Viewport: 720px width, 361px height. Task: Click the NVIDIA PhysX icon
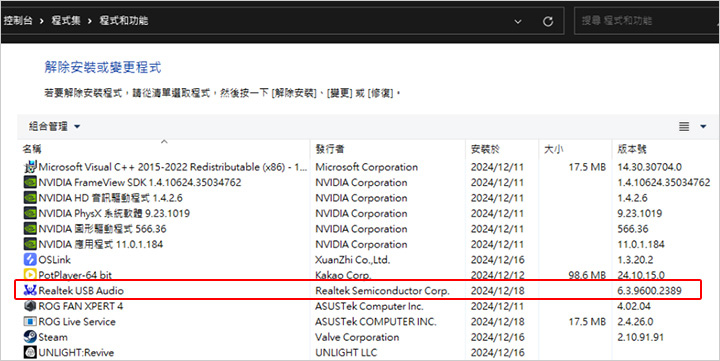point(30,213)
